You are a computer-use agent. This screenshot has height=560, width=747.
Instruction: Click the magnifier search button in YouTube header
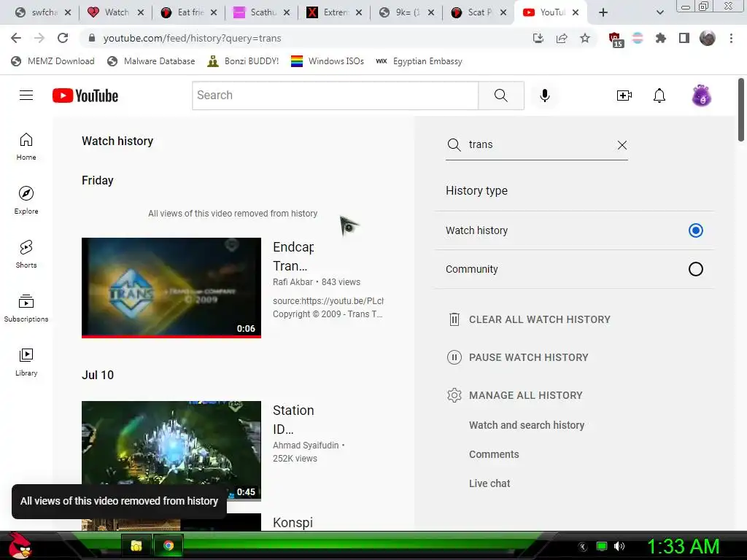click(500, 96)
